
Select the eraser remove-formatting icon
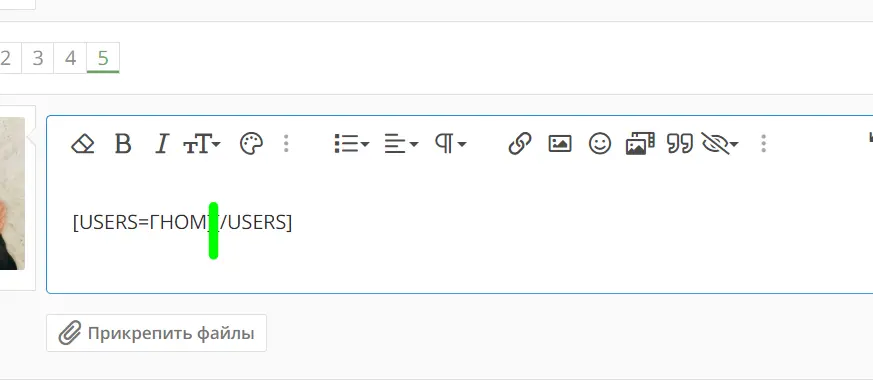click(x=83, y=144)
